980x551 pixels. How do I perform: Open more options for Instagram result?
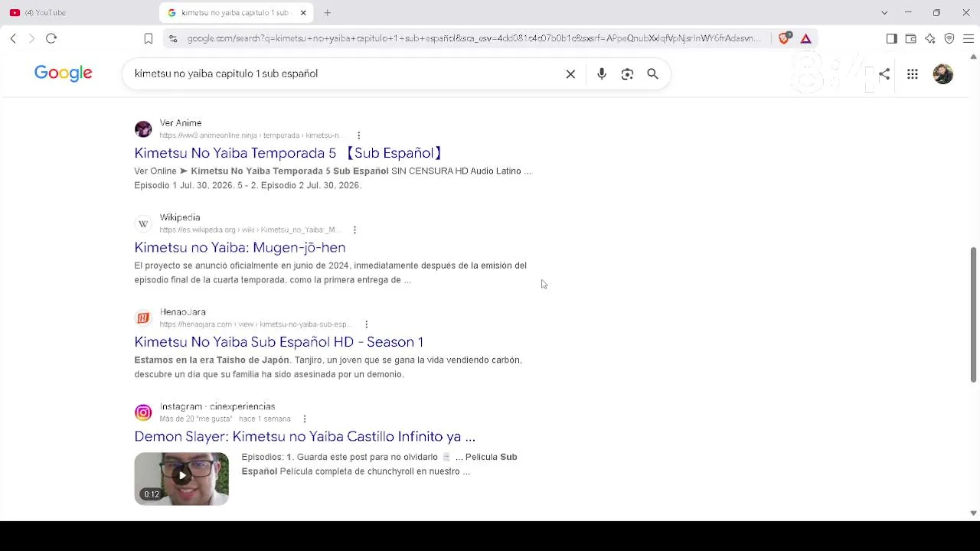pos(304,419)
